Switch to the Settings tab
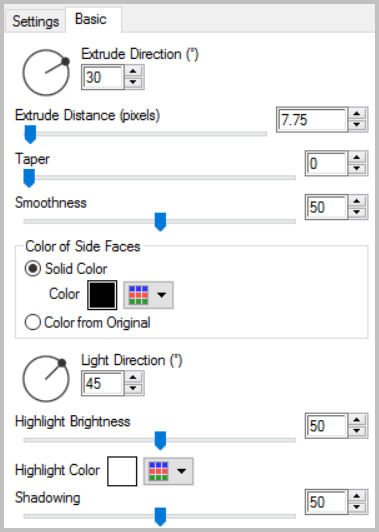Image resolution: width=379 pixels, height=532 pixels. (36, 21)
